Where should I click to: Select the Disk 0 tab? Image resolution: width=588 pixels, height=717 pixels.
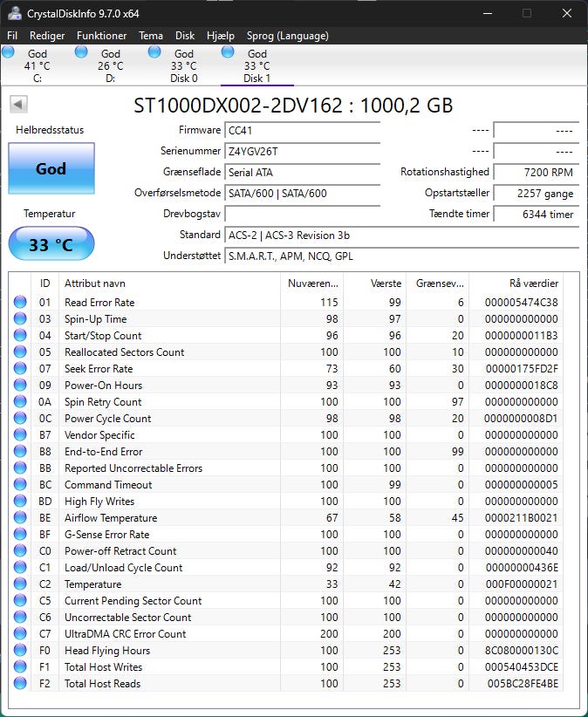point(183,65)
